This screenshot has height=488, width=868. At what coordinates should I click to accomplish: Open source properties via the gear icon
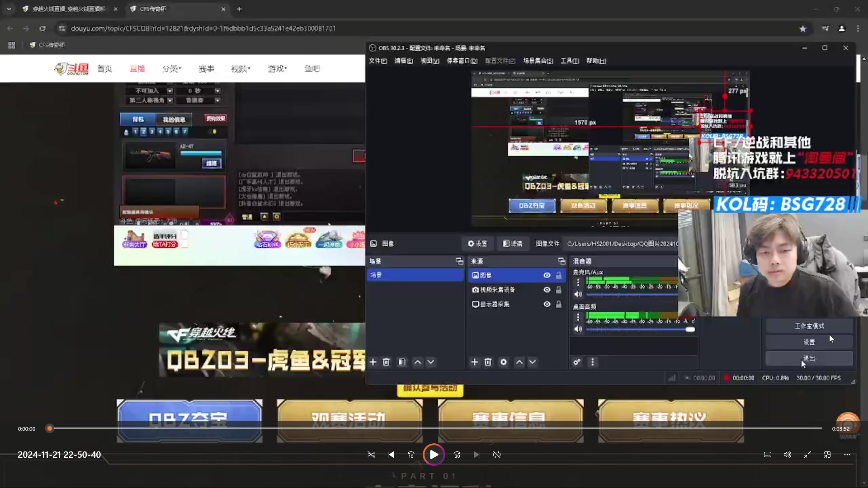(x=504, y=362)
